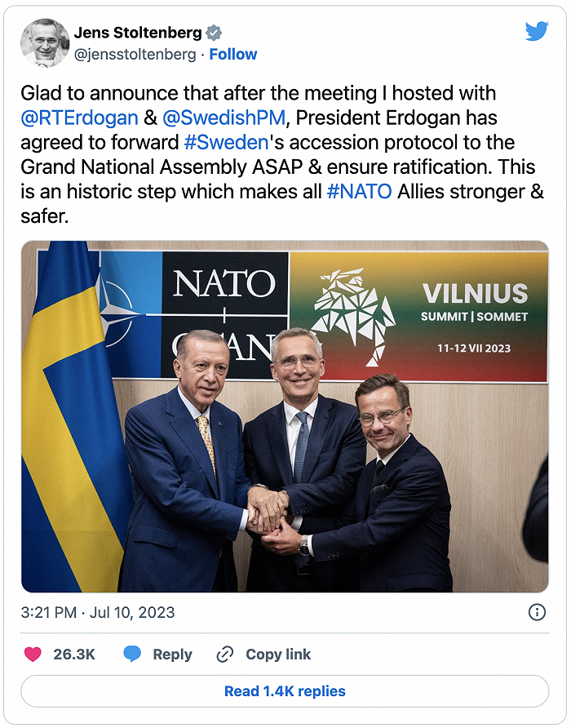Open the #Sweden hashtag
Viewport: 571px width, 728px height.
click(225, 142)
